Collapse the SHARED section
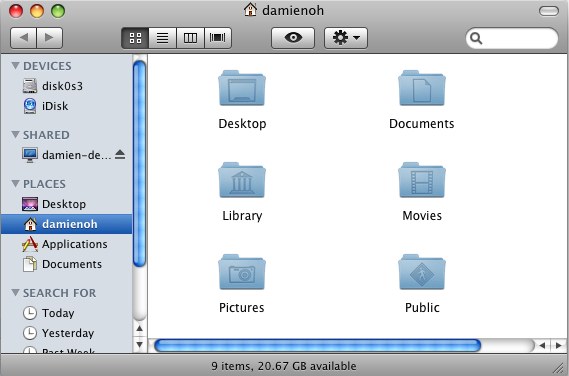569x376 pixels. coord(15,135)
